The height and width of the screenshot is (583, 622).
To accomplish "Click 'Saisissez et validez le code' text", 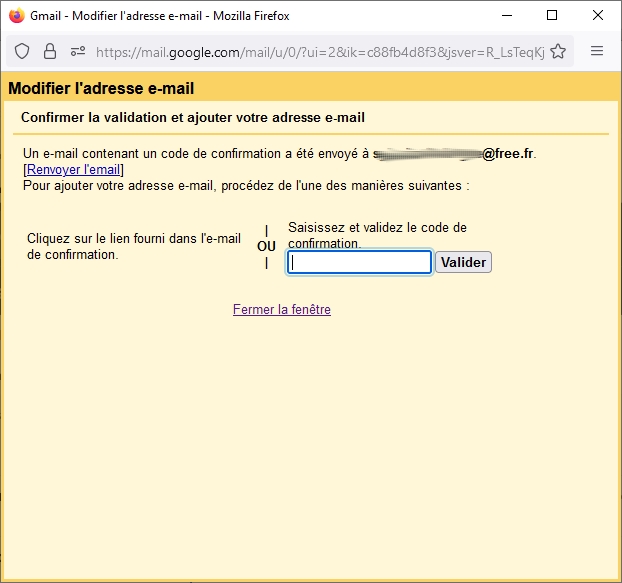I will (377, 235).
